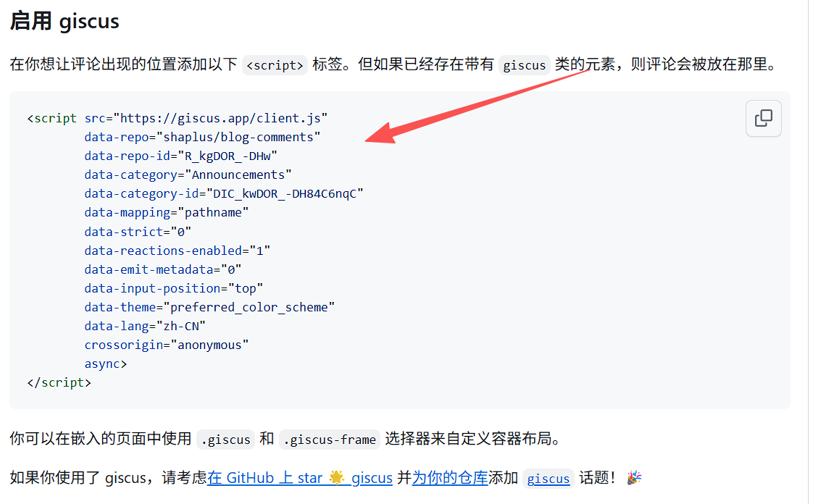Open the "为你的仓库" link
Image resolution: width=813 pixels, height=504 pixels.
tap(449, 478)
